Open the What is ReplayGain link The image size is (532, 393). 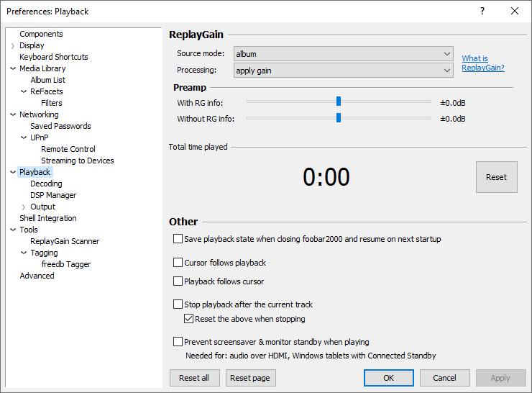click(482, 63)
